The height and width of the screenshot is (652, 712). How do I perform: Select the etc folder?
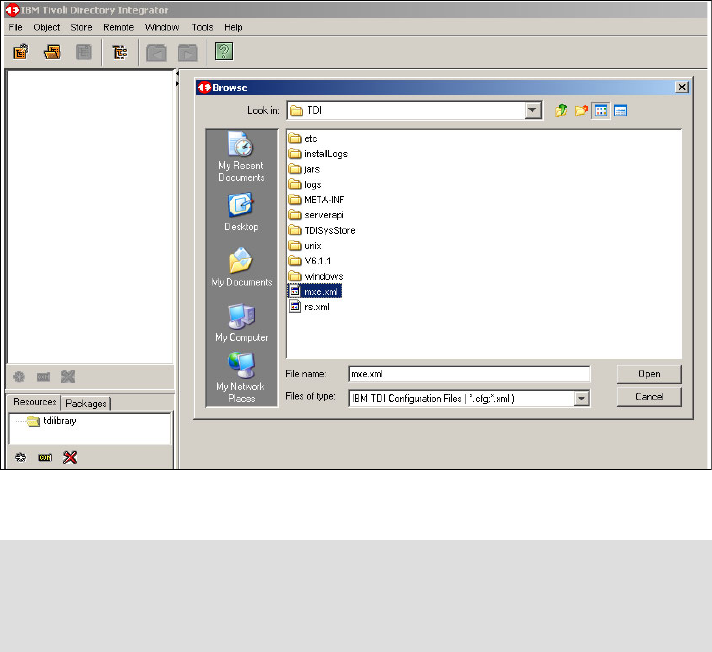(303, 138)
